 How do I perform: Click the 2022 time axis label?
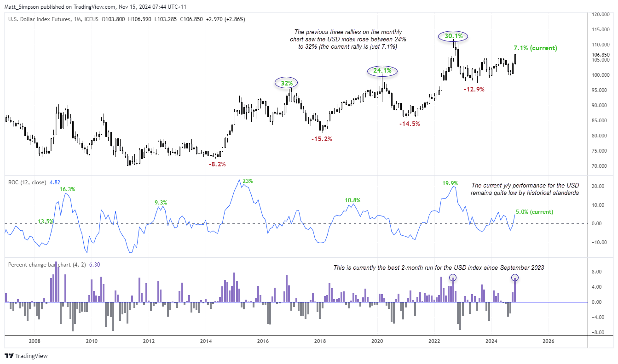pos(434,341)
